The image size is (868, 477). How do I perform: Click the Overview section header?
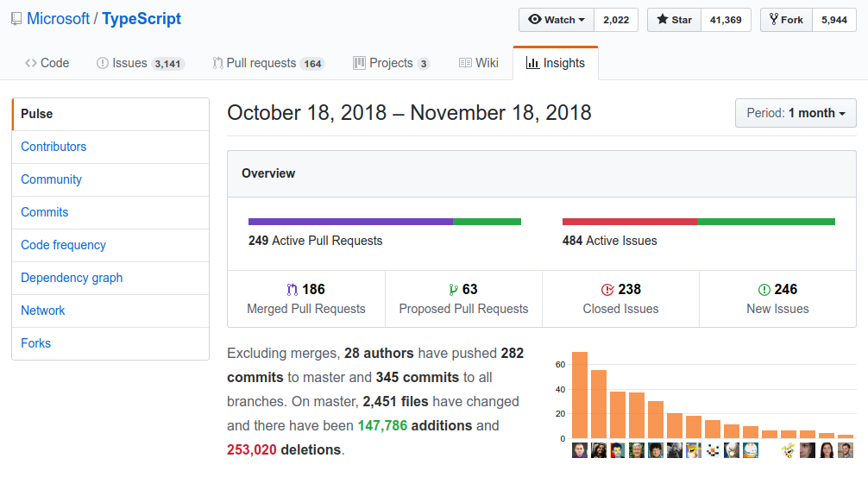point(541,173)
